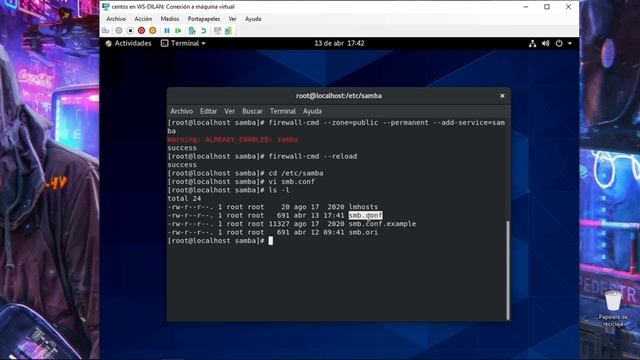Select the Papelera de reciclaje desktop icon

point(613,309)
